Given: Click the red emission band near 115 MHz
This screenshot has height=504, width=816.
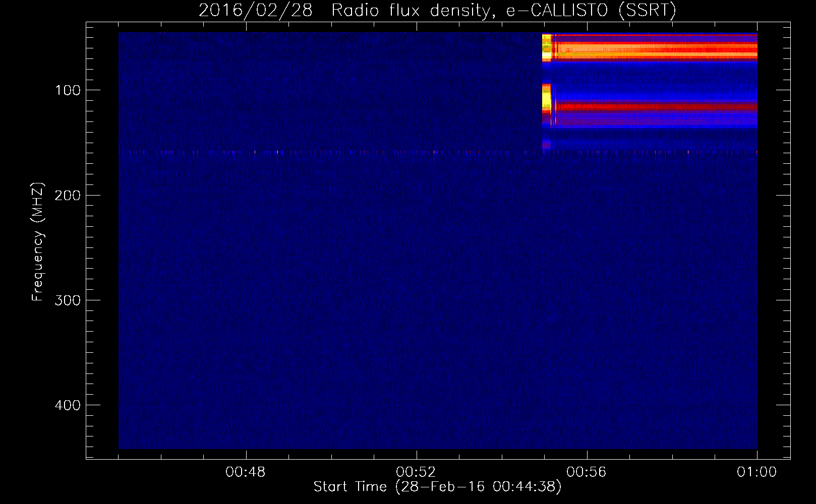Looking at the screenshot, I should tap(656, 107).
